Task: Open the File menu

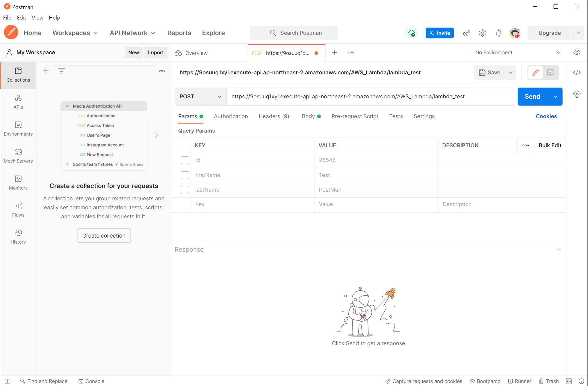Action: point(7,18)
